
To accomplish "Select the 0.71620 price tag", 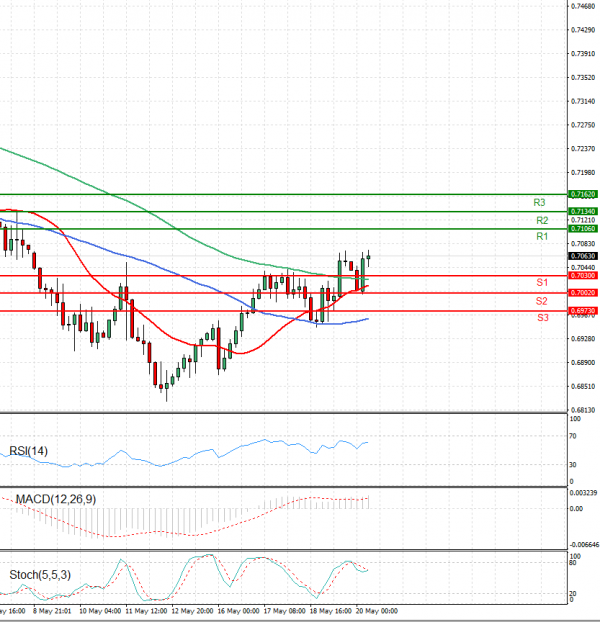I will point(583,194).
